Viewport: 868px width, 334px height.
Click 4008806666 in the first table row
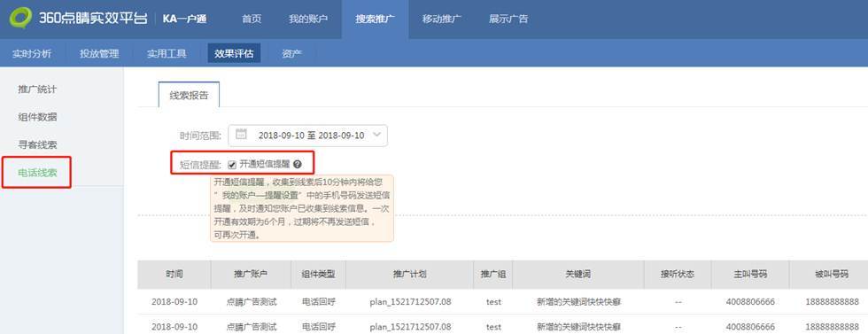coord(750,302)
